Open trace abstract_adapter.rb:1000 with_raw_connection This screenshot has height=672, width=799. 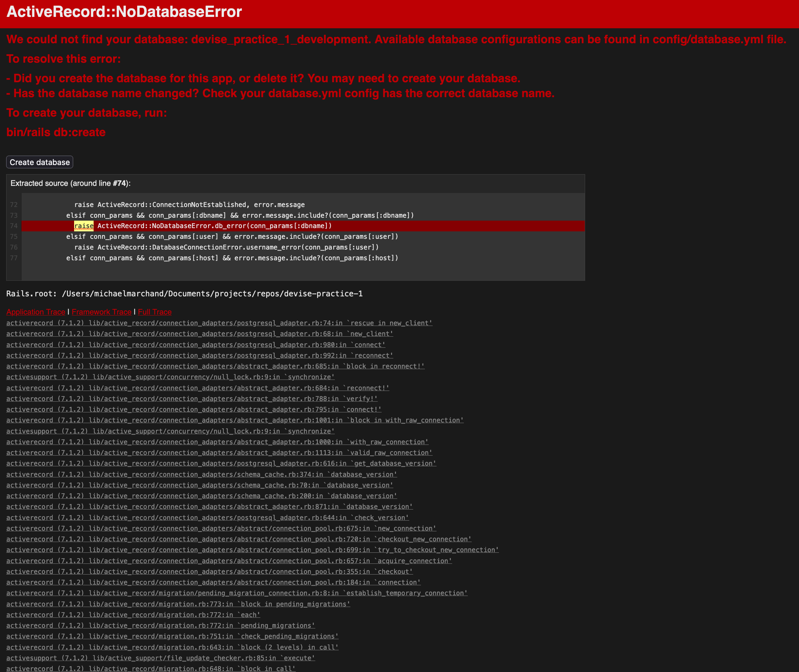[217, 442]
